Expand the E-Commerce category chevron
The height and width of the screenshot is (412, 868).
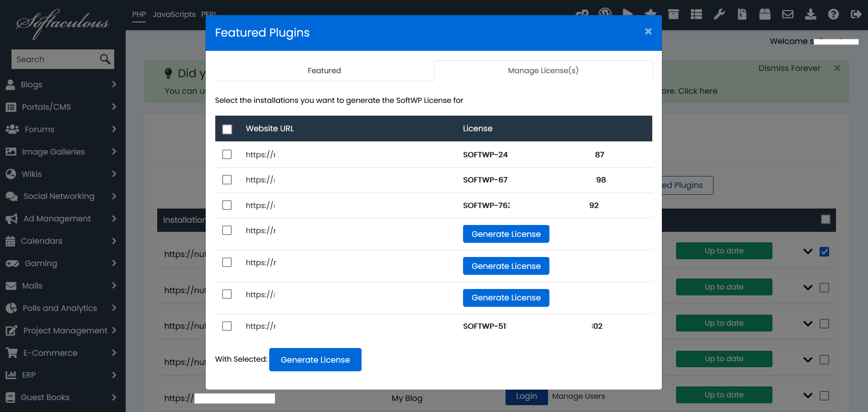114,353
